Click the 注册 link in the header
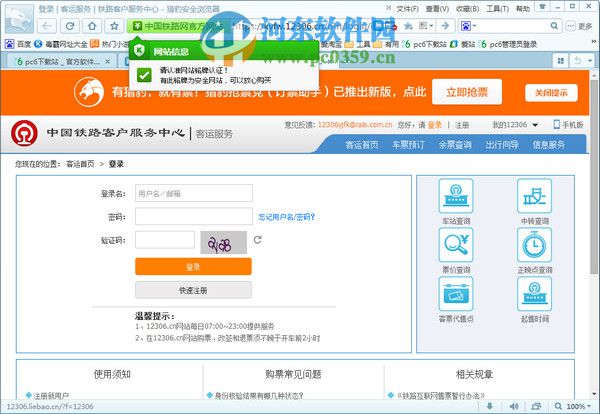 click(462, 125)
